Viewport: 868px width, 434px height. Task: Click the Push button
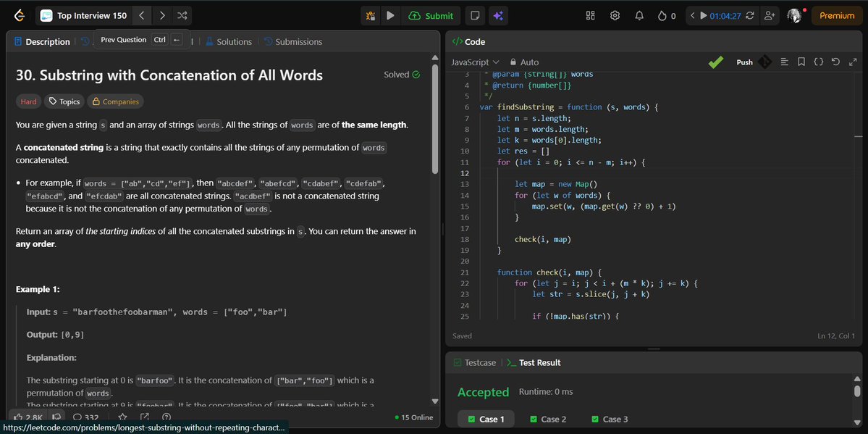744,62
